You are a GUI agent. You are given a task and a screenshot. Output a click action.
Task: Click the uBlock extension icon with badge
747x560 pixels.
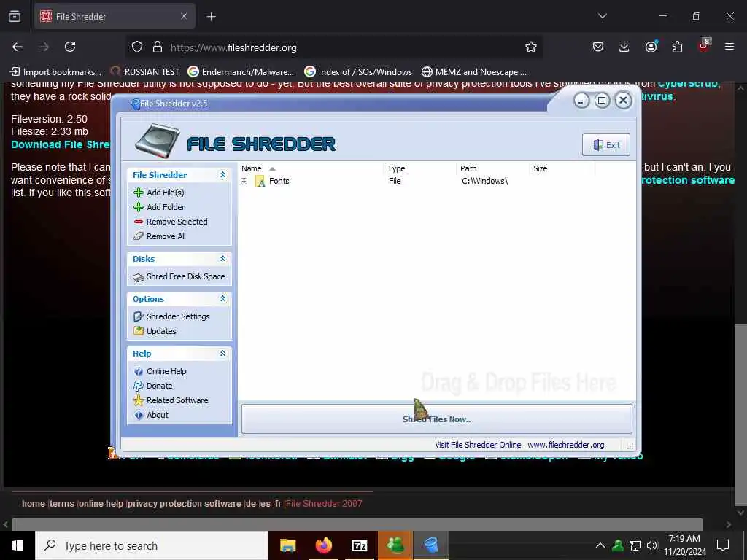tap(704, 46)
